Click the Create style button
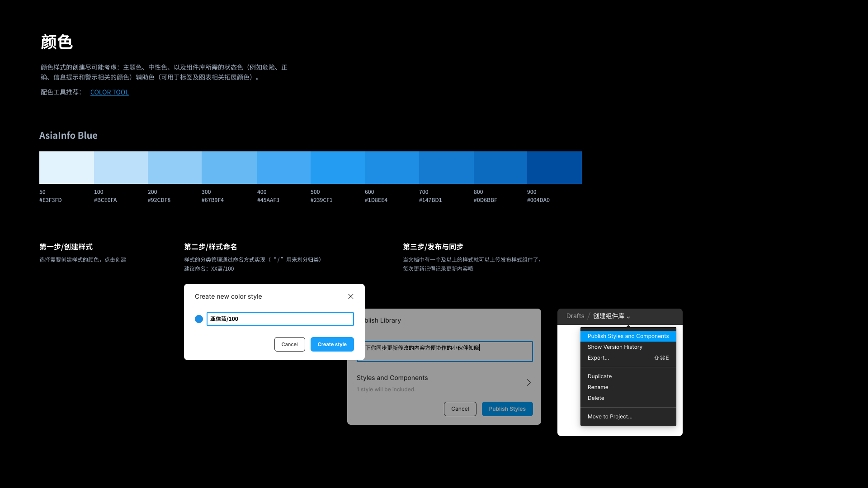The image size is (868, 488). pos(332,344)
